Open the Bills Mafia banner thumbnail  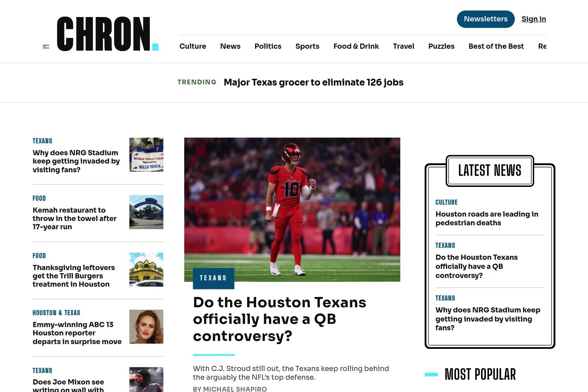(146, 155)
